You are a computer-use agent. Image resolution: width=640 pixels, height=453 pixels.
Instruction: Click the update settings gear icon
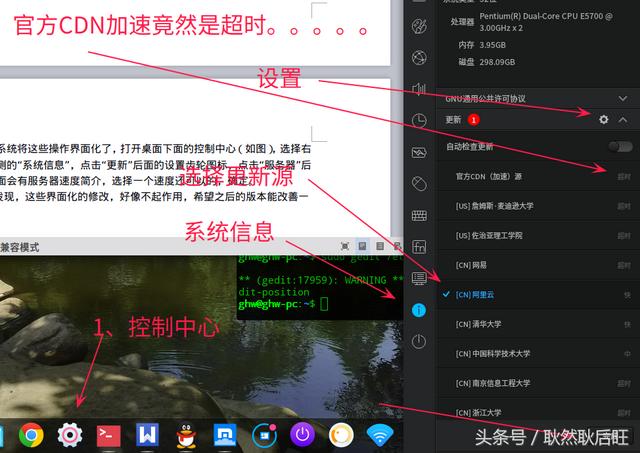pyautogui.click(x=603, y=119)
